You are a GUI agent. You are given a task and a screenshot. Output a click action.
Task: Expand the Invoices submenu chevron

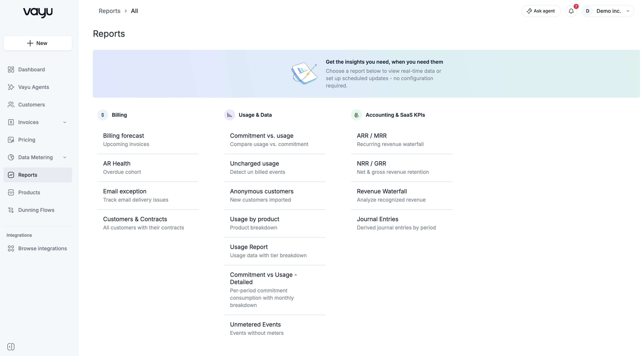(x=65, y=122)
